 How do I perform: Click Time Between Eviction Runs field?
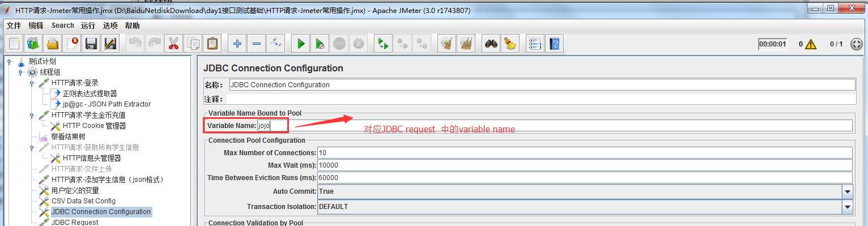click(585, 178)
